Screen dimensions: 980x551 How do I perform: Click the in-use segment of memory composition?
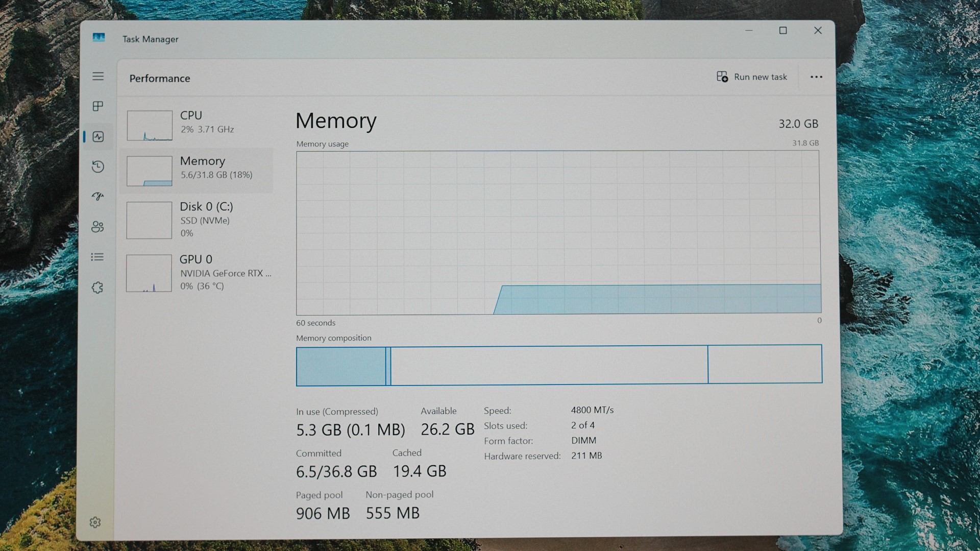[340, 366]
